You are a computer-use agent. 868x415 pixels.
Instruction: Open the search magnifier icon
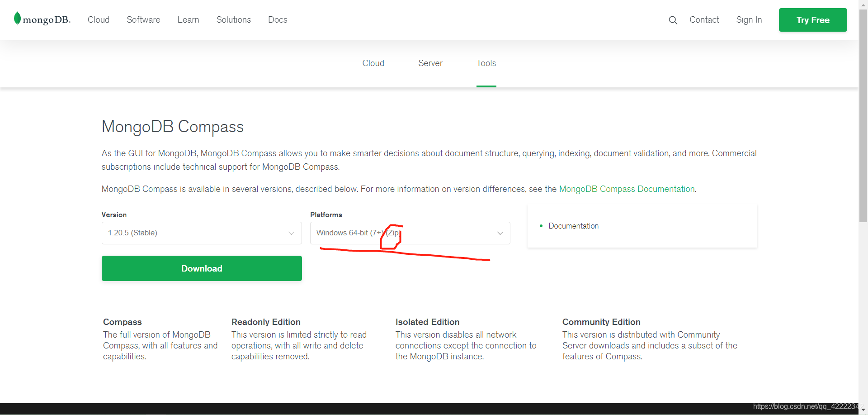click(673, 20)
